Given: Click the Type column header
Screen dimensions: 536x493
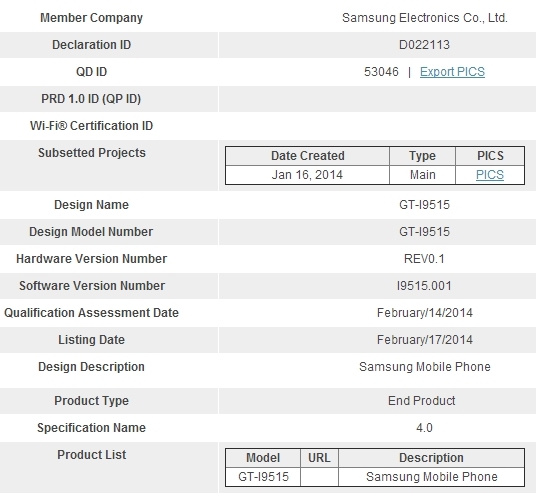Looking at the screenshot, I should pos(423,156).
